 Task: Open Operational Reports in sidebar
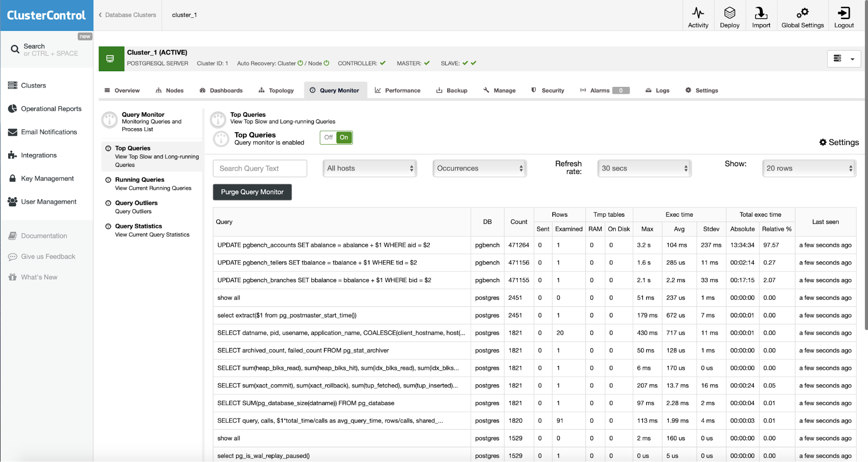click(x=51, y=109)
